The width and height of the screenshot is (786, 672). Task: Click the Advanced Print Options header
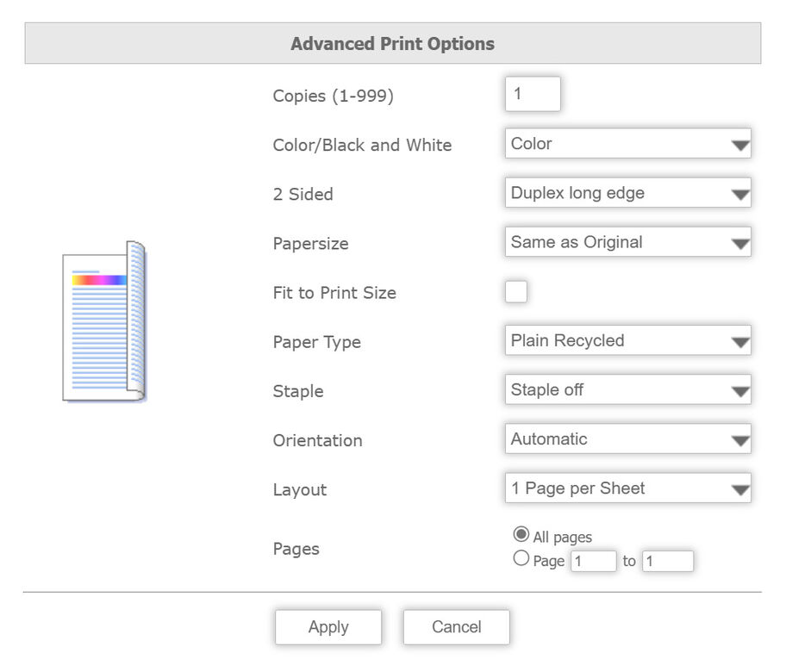(392, 44)
